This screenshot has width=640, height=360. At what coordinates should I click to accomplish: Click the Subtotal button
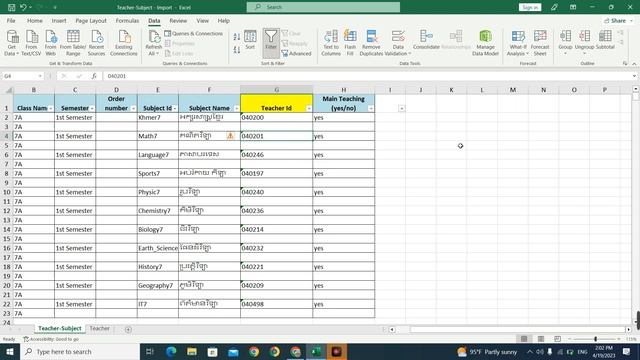point(605,40)
